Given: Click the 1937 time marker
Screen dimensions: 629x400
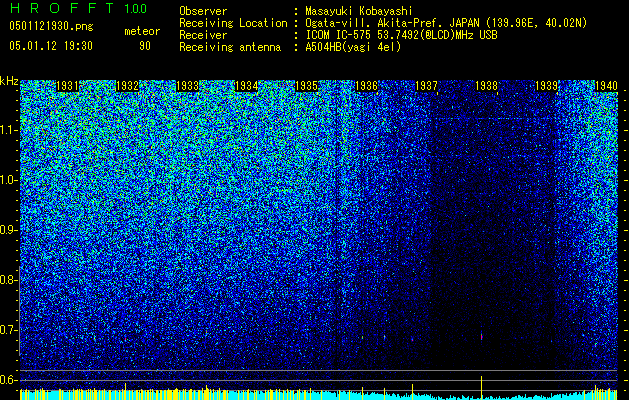Looking at the screenshot, I should [x=426, y=86].
